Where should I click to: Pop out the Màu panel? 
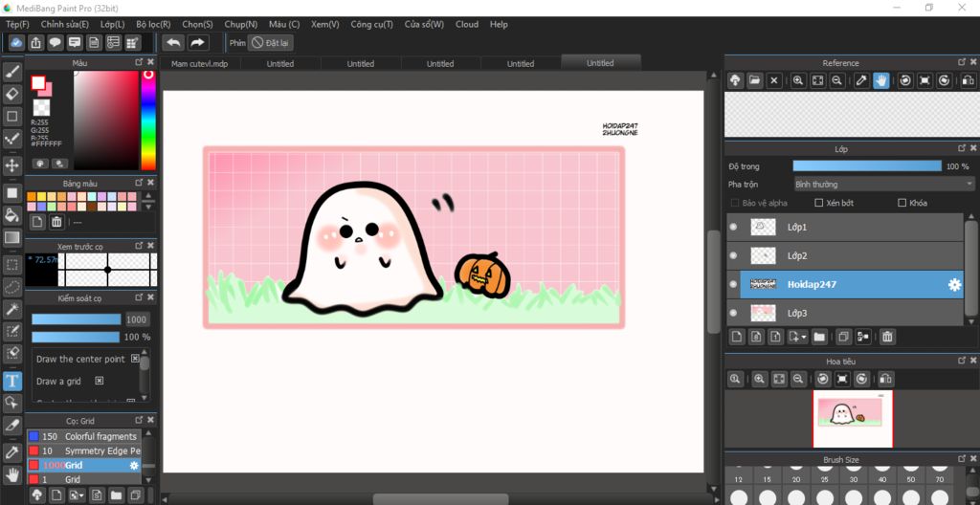coord(140,62)
